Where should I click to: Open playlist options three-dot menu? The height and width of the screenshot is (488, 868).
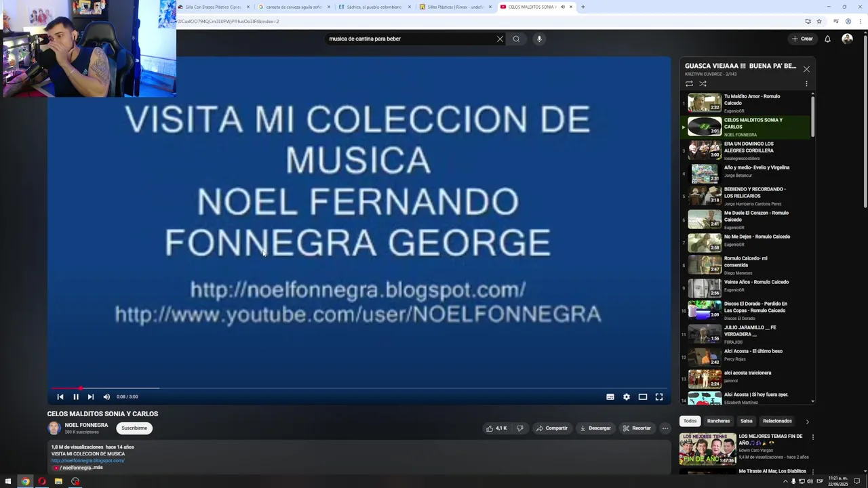point(806,84)
